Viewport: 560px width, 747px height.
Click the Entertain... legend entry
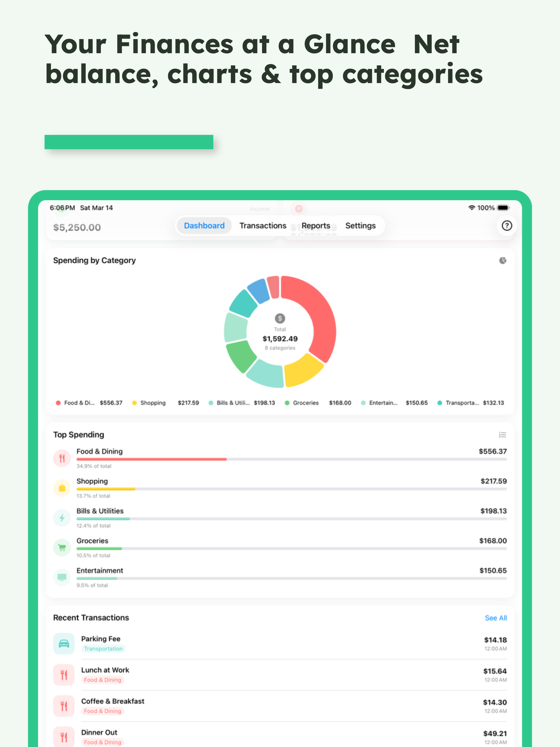point(394,403)
